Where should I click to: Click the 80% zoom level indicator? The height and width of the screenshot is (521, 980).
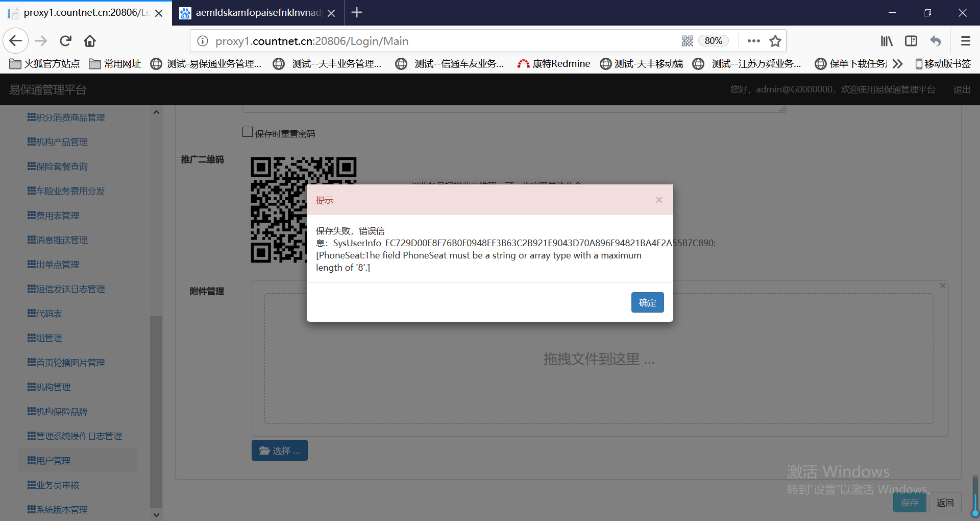point(714,41)
